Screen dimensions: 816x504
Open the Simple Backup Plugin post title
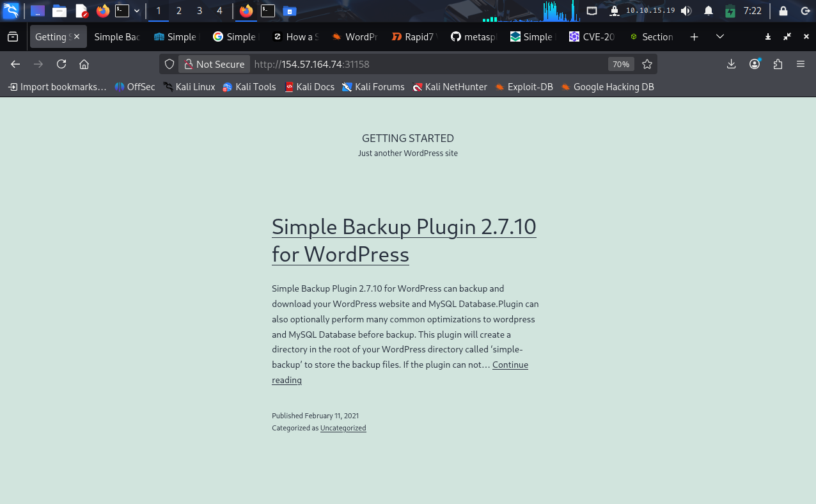coord(404,240)
